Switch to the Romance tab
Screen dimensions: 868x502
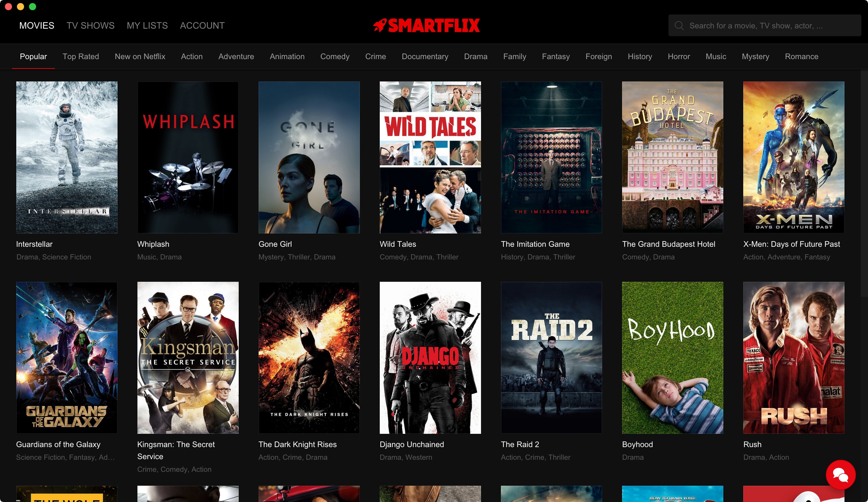click(801, 56)
